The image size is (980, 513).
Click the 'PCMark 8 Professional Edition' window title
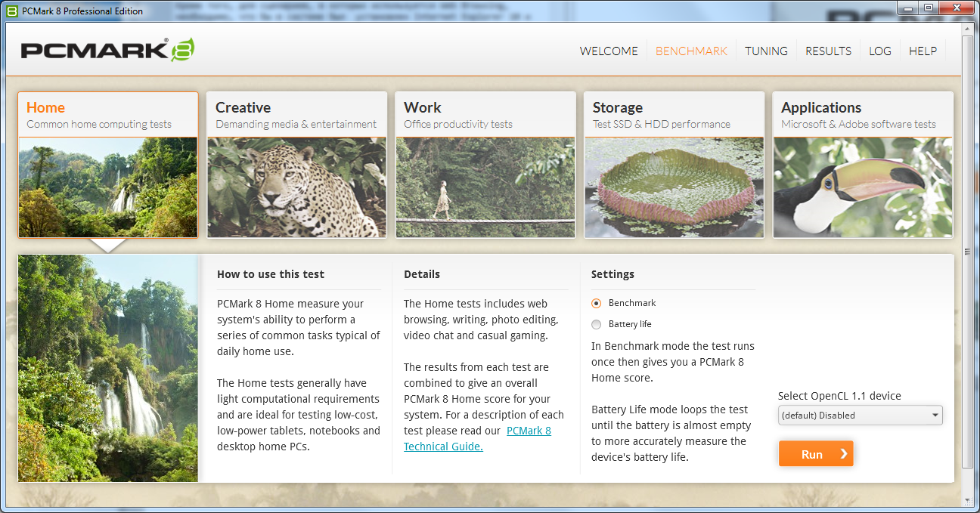coord(82,11)
